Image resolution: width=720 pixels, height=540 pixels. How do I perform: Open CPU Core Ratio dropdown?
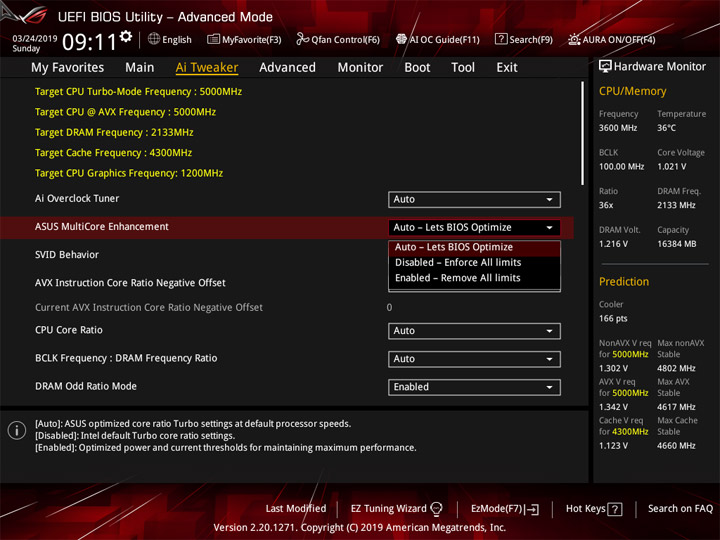474,331
